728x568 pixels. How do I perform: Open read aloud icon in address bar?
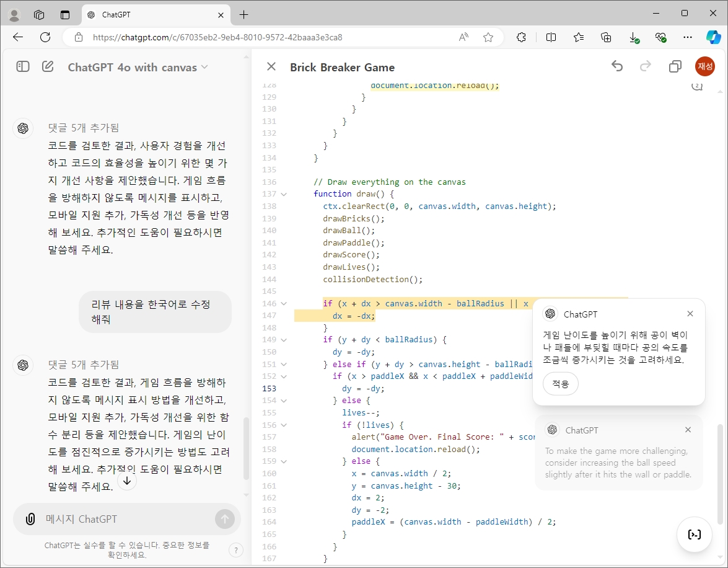463,37
